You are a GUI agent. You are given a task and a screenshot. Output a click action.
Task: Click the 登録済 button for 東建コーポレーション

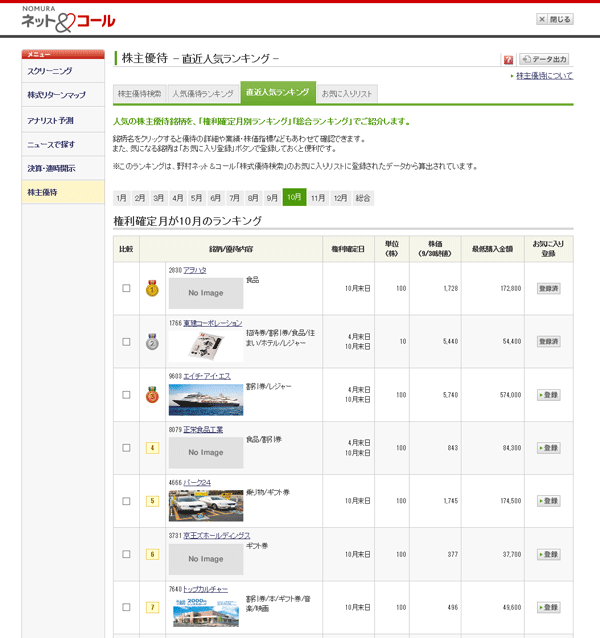click(549, 341)
